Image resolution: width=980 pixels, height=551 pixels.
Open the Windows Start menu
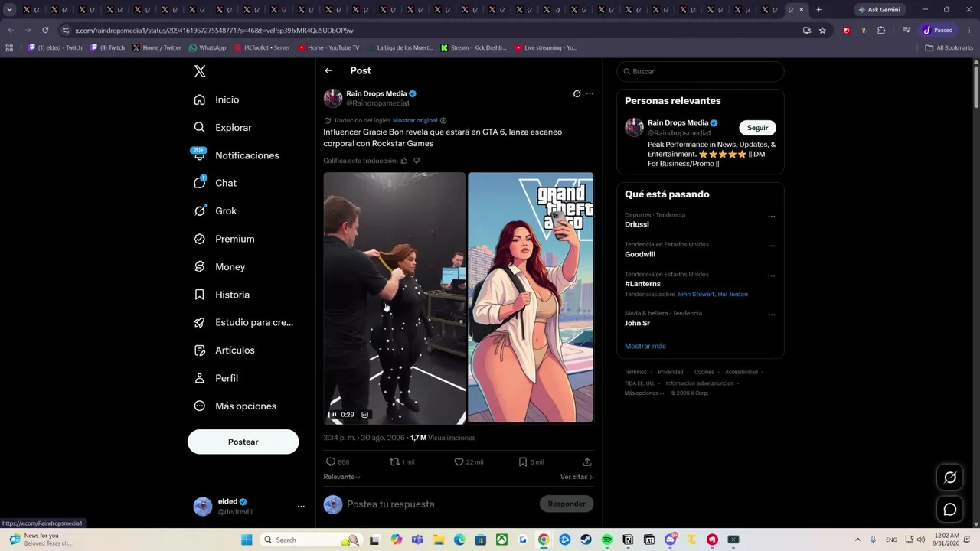[247, 540]
